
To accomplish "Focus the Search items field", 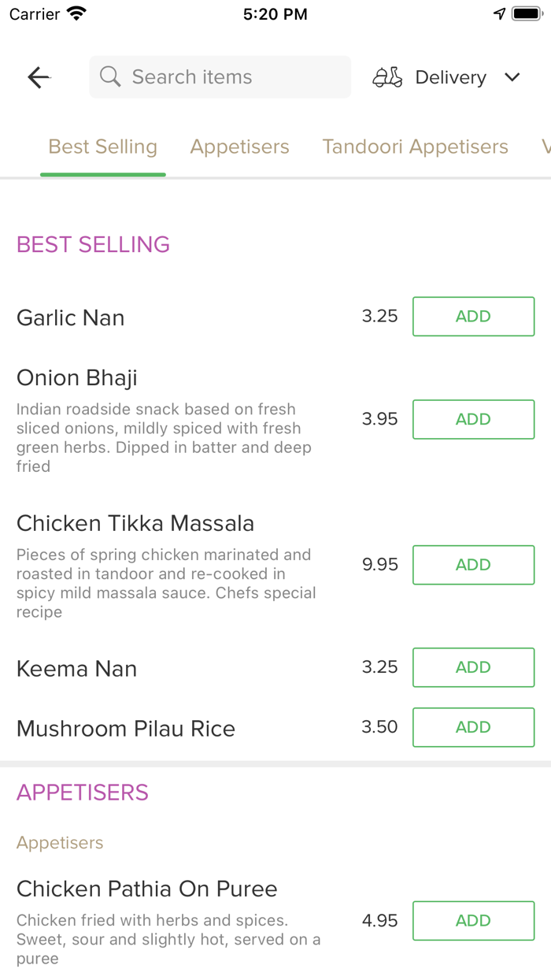I will click(220, 77).
